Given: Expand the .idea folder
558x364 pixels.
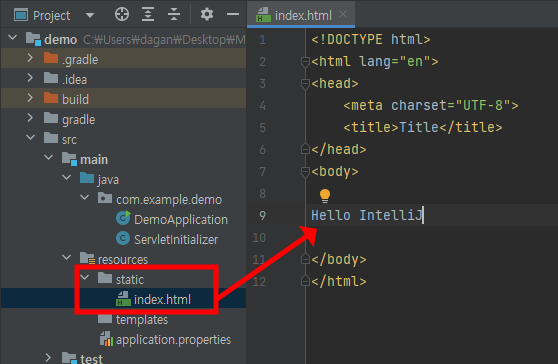Looking at the screenshot, I should (30, 78).
